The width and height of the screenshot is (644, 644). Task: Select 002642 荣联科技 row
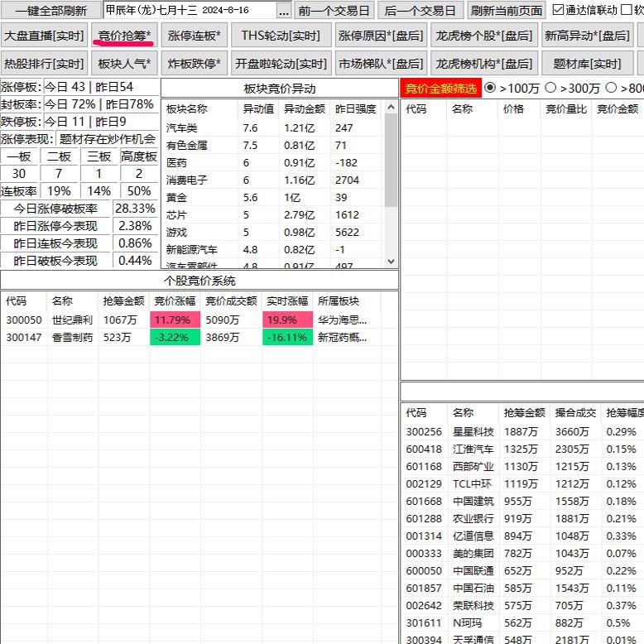point(522,605)
